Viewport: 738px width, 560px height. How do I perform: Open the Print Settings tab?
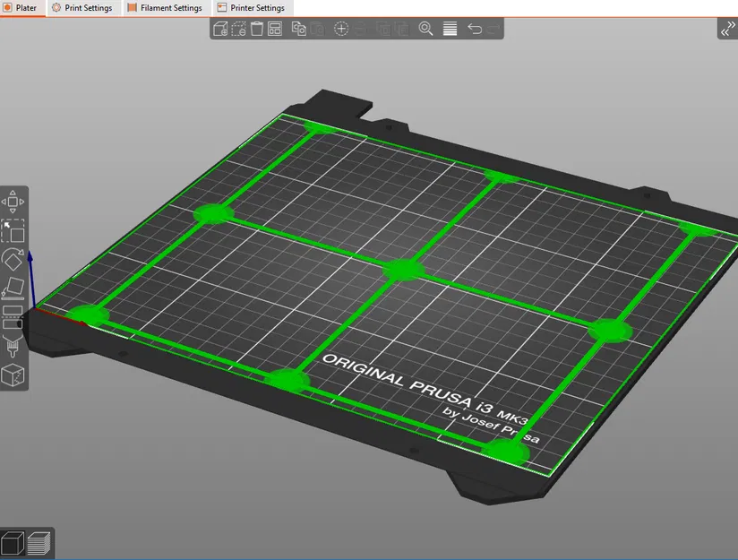coord(82,8)
